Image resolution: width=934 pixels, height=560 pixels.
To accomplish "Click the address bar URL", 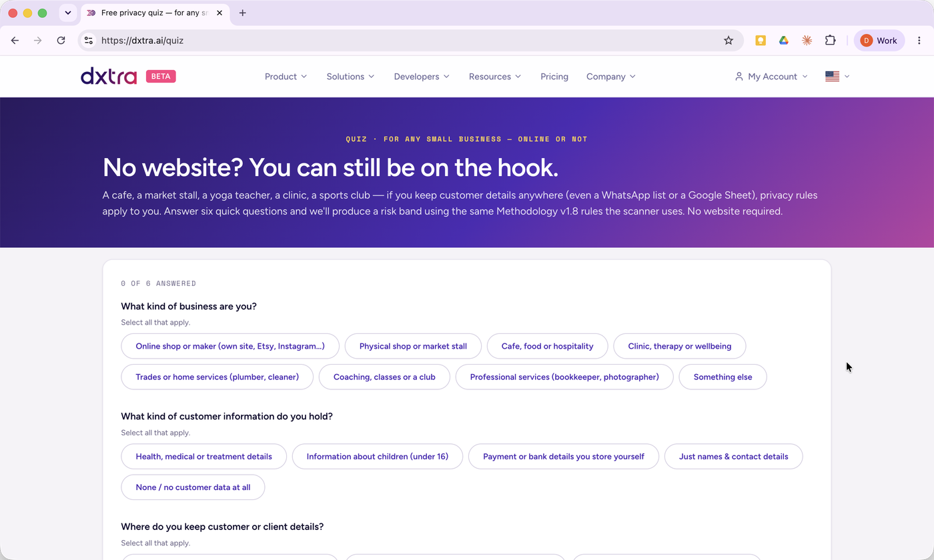I will tap(142, 41).
